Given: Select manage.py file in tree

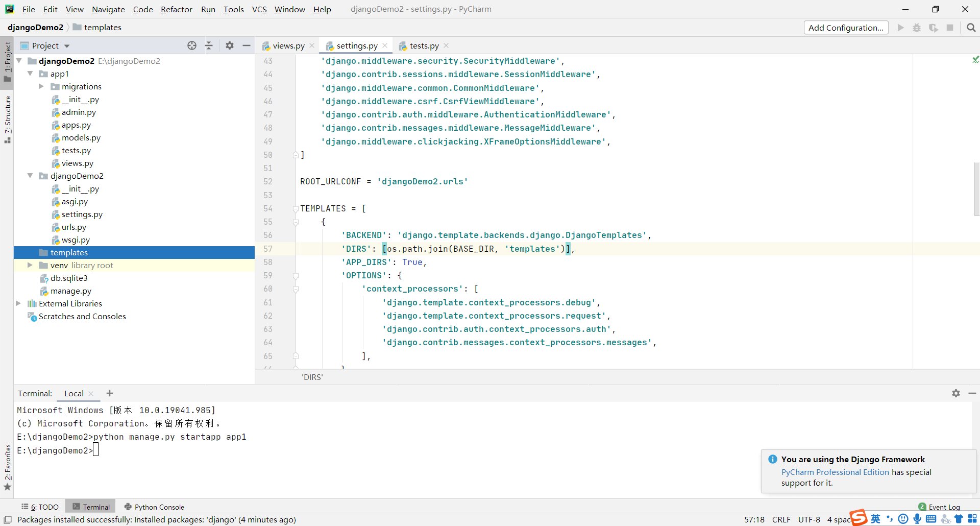Looking at the screenshot, I should click(x=71, y=291).
